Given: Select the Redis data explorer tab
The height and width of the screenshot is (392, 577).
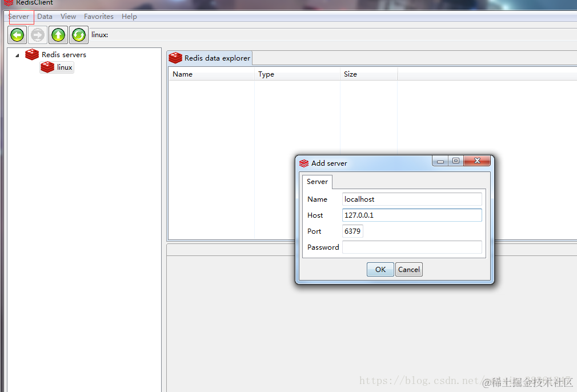Looking at the screenshot, I should click(210, 58).
